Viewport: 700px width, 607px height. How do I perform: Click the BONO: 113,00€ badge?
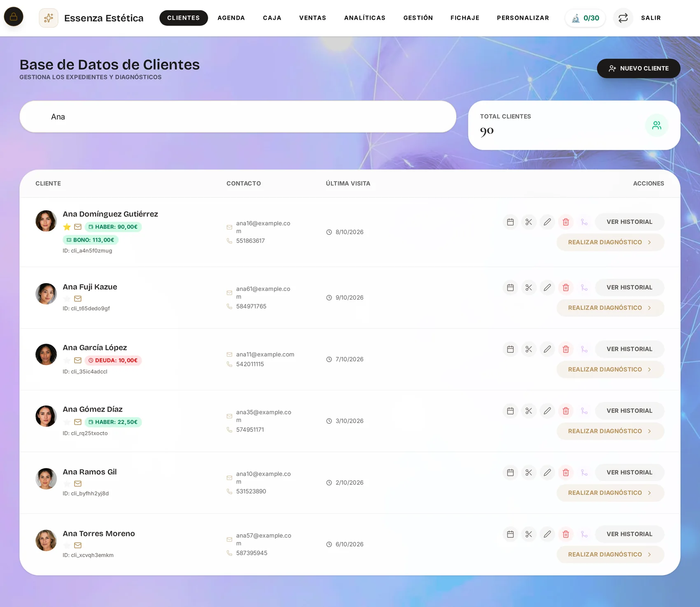pos(91,240)
